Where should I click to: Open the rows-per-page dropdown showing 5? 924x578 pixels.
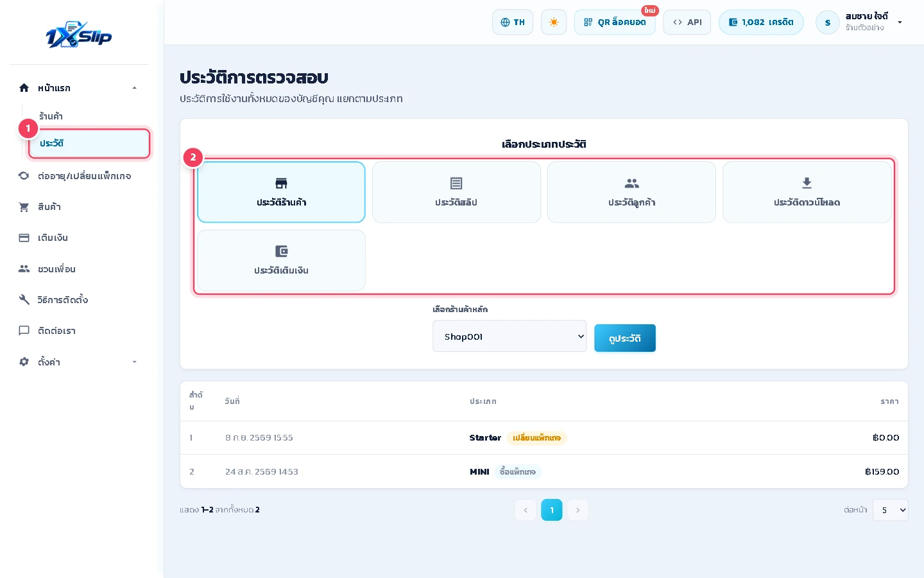coord(890,510)
